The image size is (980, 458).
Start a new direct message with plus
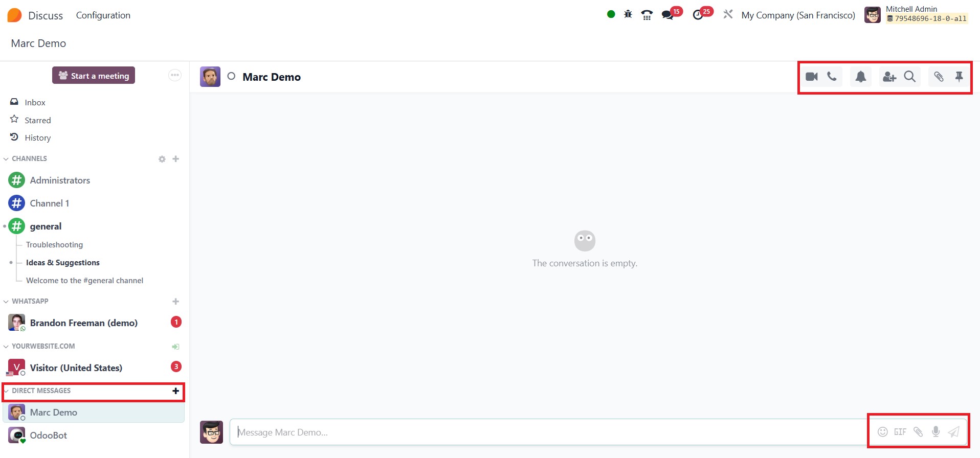[176, 391]
